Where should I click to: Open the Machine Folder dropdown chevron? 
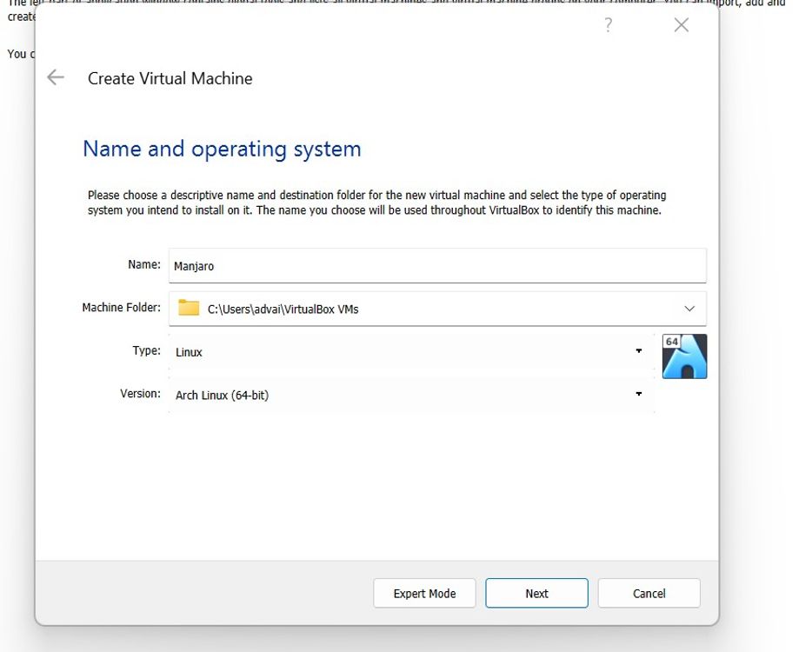pyautogui.click(x=689, y=308)
